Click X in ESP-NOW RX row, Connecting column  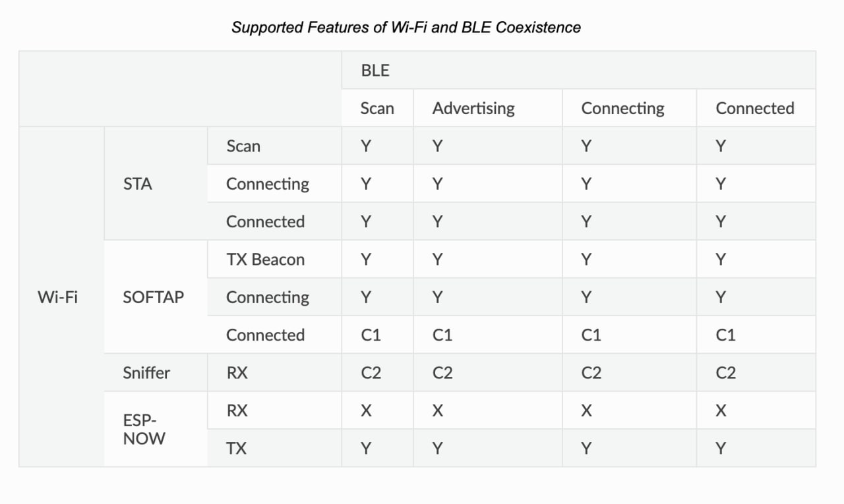pos(586,411)
